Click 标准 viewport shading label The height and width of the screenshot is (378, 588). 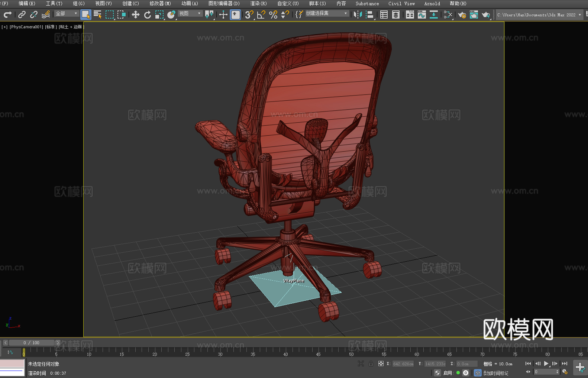pyautogui.click(x=51, y=27)
